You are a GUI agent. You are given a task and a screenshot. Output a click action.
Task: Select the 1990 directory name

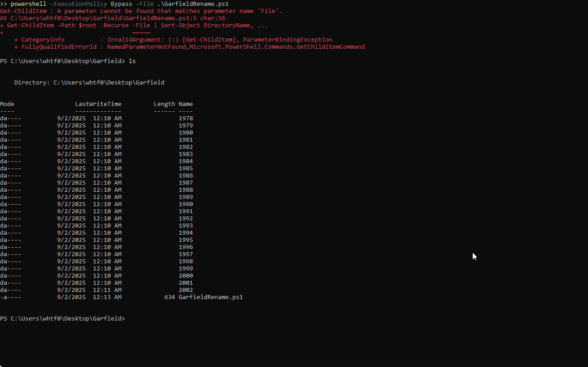pyautogui.click(x=185, y=204)
